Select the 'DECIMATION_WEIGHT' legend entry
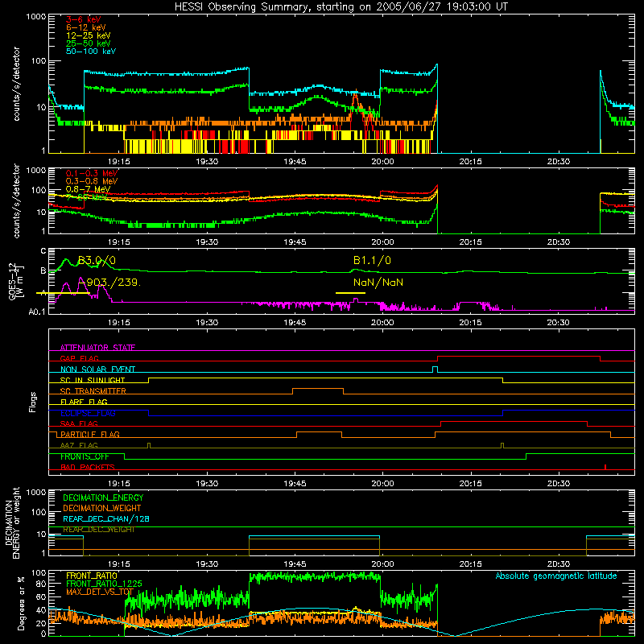Viewport: 644px width, 644px height. pyautogui.click(x=102, y=508)
